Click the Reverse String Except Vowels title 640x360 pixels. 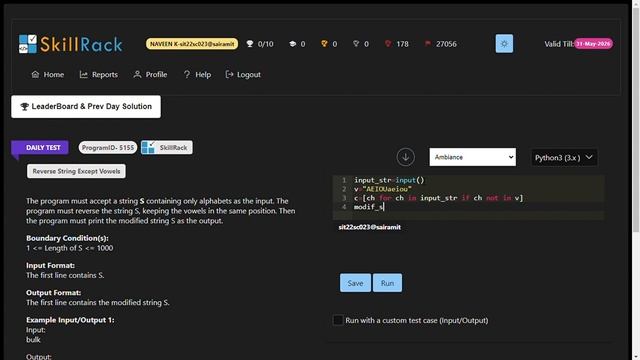click(x=76, y=171)
